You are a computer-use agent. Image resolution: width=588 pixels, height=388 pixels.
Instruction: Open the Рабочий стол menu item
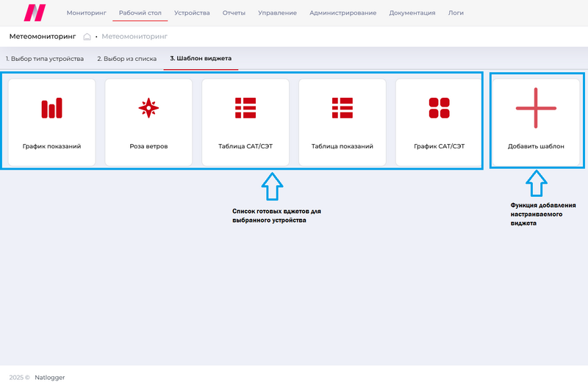click(x=140, y=12)
